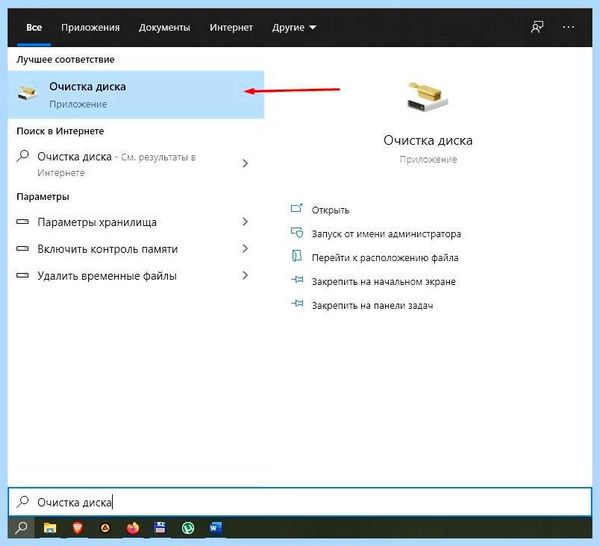Image resolution: width=600 pixels, height=546 pixels.
Task: Click the feedback person icon in header
Action: pyautogui.click(x=537, y=27)
